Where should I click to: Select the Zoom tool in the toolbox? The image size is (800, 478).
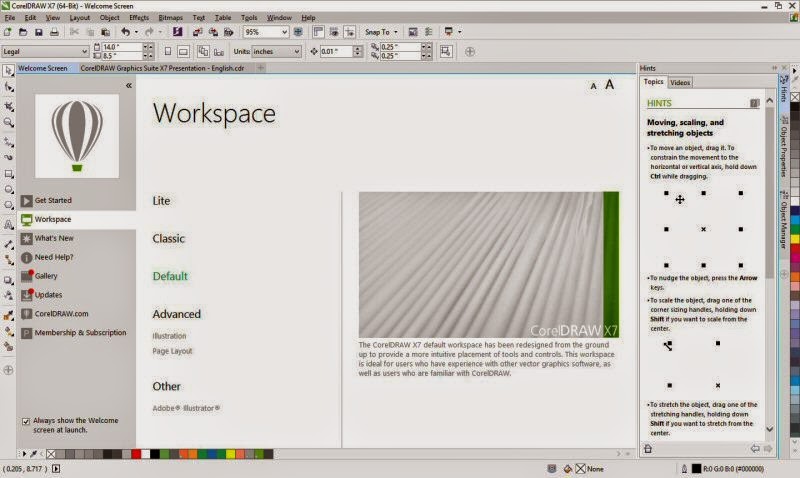[x=8, y=122]
